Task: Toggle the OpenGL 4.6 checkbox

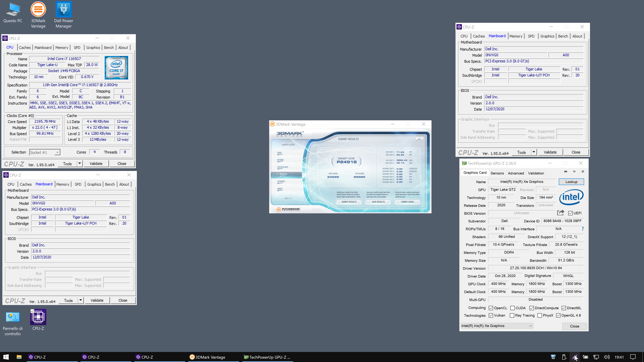Action: [558, 316]
